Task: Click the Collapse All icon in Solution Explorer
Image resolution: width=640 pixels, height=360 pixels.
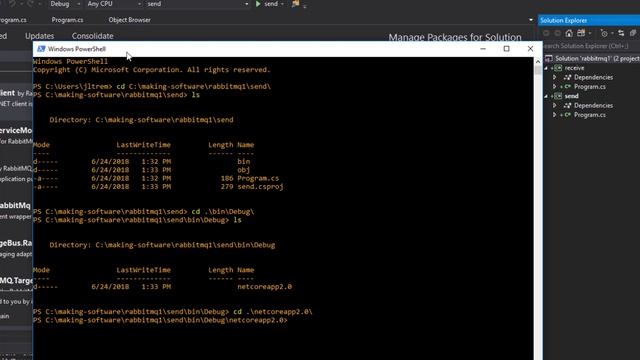Action: 633,33
